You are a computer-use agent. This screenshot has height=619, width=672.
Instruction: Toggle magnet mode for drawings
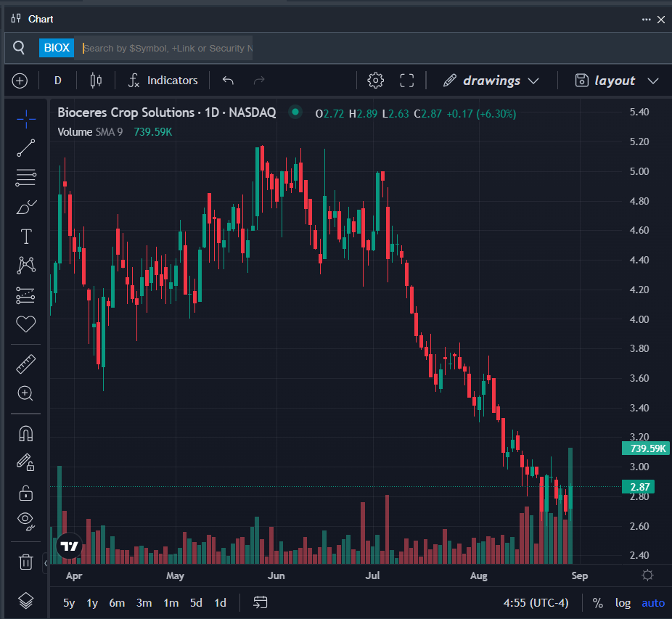click(x=25, y=433)
